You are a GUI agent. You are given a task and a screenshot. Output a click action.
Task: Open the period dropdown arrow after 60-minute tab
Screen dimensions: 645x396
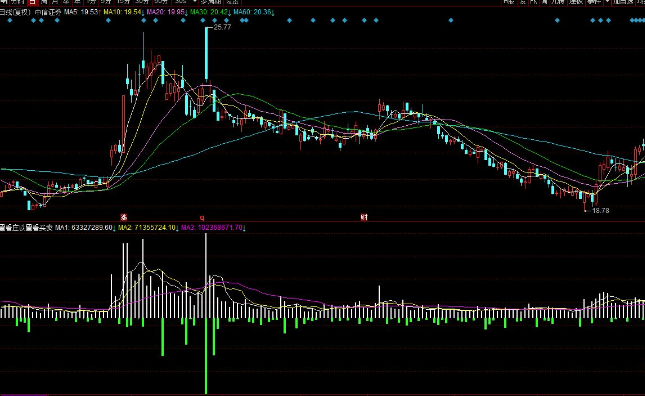click(195, 2)
